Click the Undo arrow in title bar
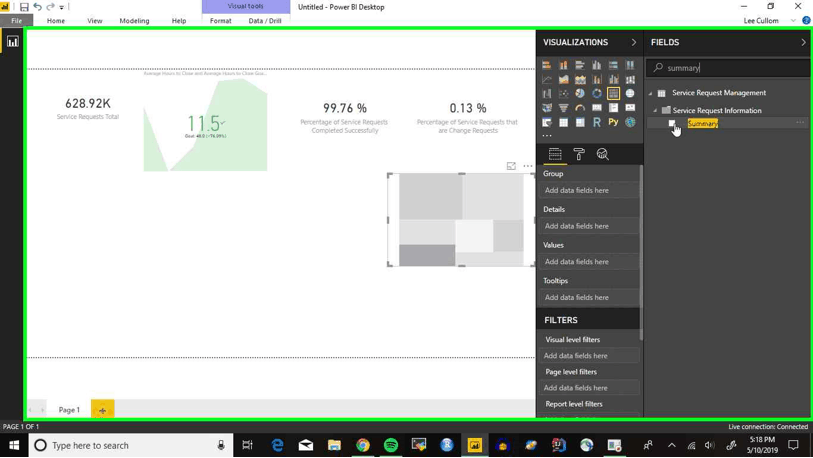 click(37, 7)
